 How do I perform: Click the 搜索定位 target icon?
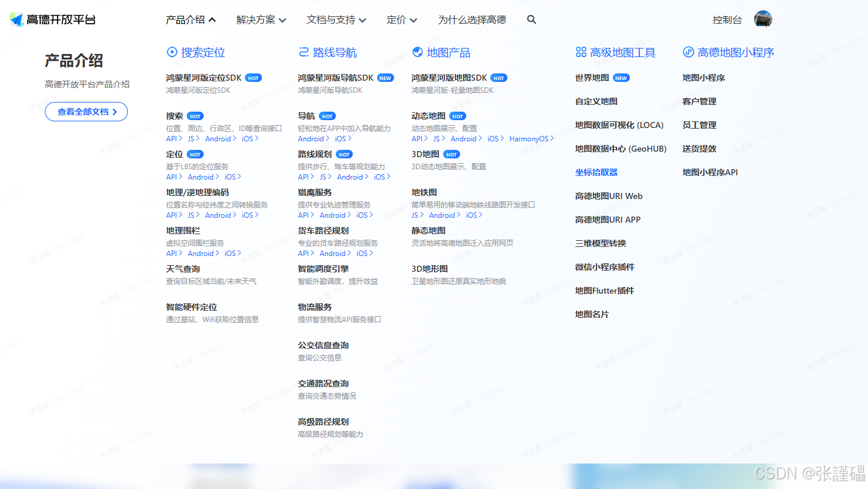pos(172,52)
